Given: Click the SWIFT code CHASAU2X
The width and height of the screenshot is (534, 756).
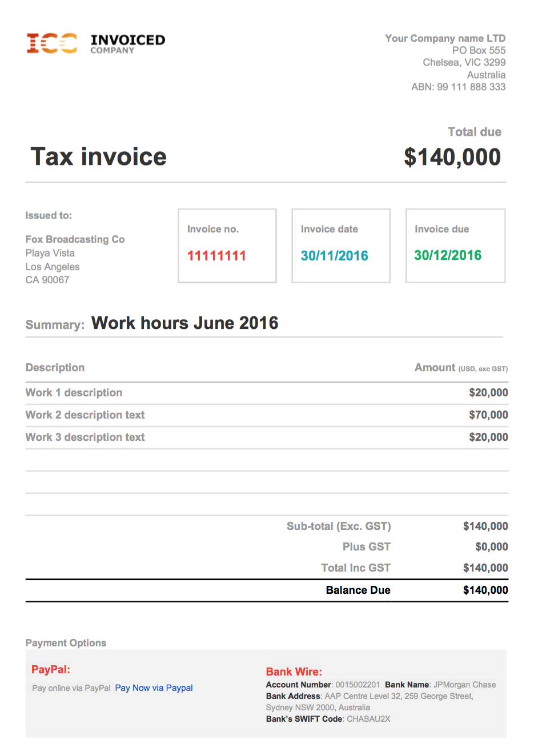Looking at the screenshot, I should [x=368, y=719].
